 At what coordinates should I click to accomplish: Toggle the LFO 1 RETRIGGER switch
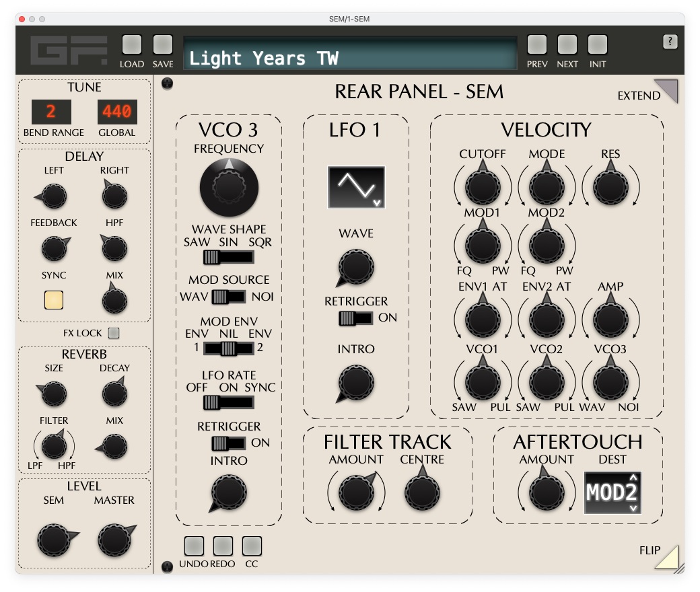355,318
